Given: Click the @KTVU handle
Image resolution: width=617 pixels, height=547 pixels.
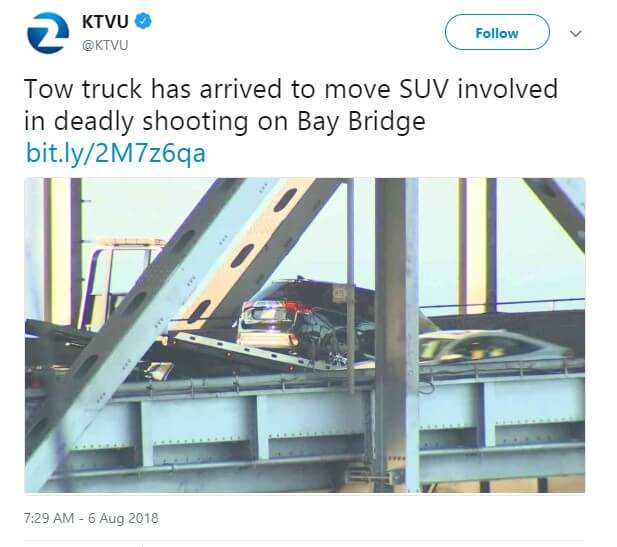Looking at the screenshot, I should point(105,45).
